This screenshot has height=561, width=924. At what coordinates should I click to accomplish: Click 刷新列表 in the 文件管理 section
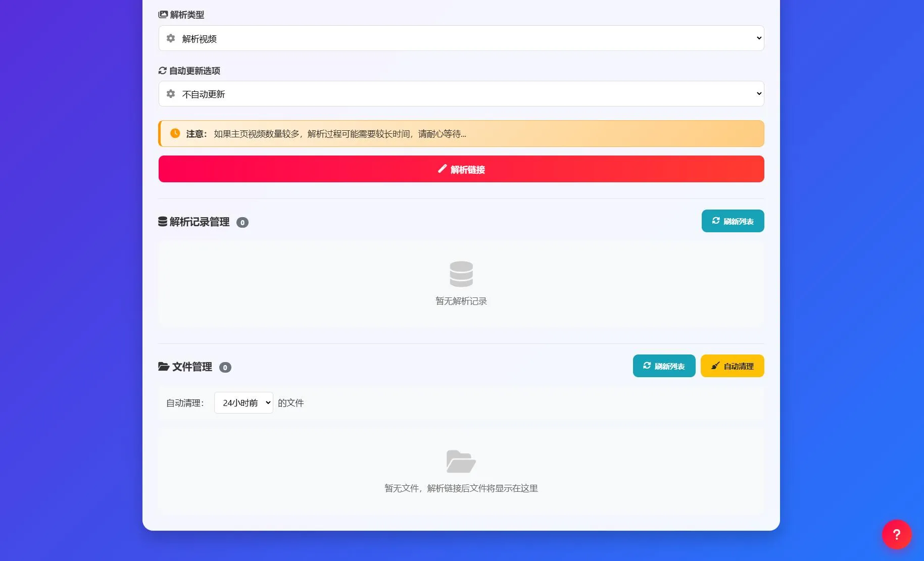click(664, 366)
